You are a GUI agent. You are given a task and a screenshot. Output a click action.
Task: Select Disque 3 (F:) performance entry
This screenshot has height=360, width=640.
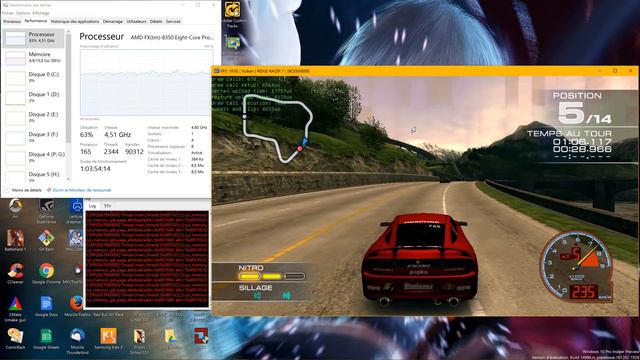point(33,138)
